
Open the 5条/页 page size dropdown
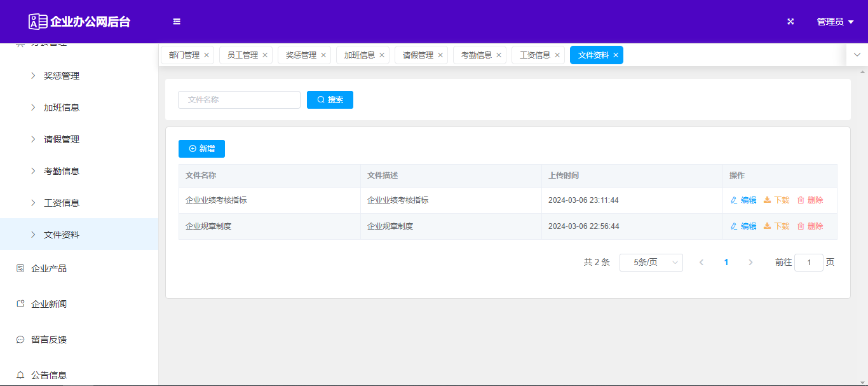(x=651, y=263)
